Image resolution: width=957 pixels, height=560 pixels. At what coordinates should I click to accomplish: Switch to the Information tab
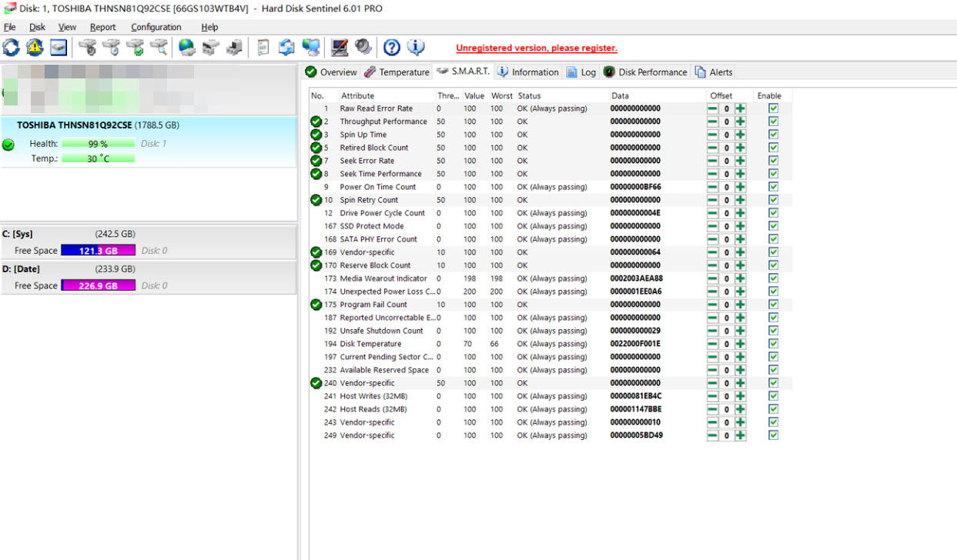tap(527, 72)
